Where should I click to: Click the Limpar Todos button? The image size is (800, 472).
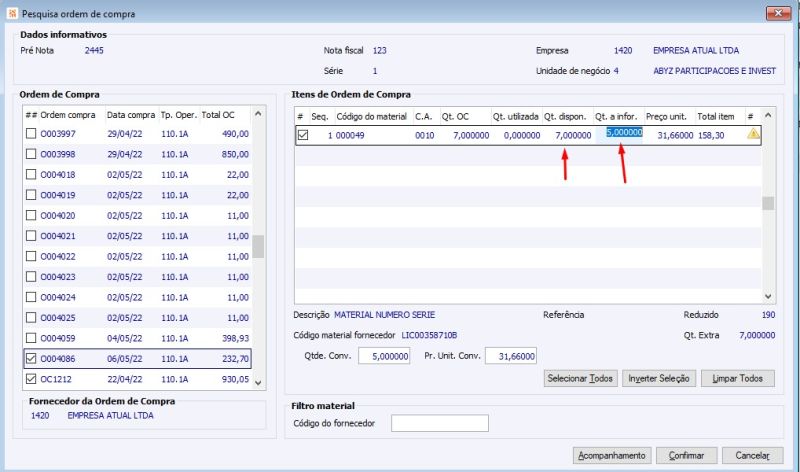(738, 379)
